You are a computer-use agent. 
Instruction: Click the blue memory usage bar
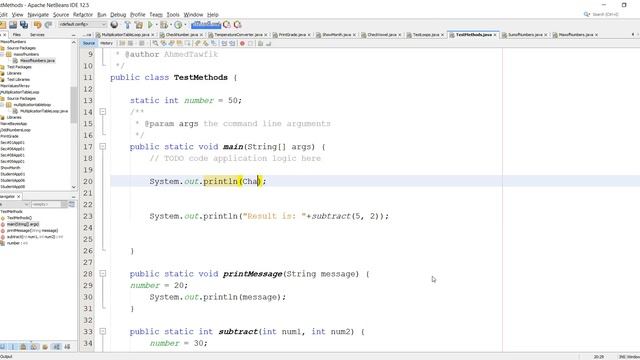(206, 25)
